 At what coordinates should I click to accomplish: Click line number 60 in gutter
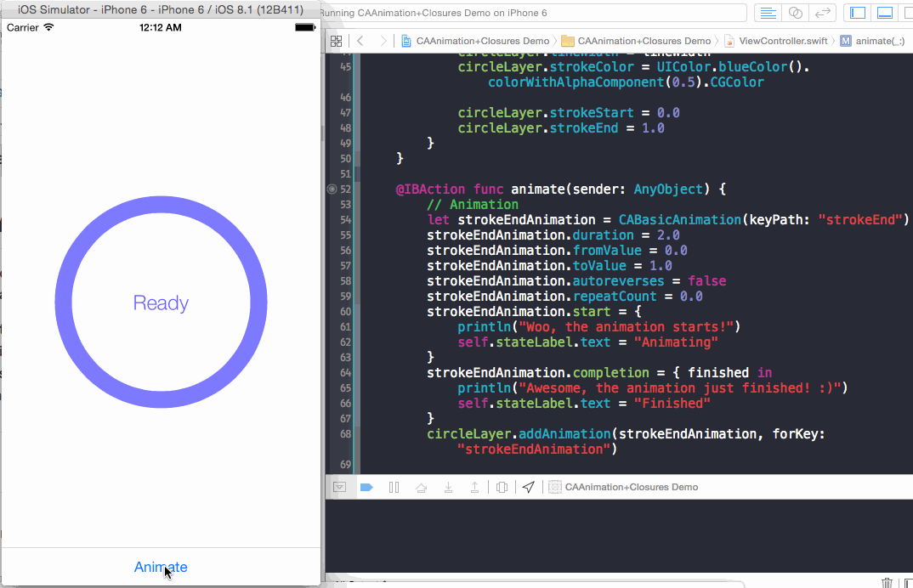346,312
